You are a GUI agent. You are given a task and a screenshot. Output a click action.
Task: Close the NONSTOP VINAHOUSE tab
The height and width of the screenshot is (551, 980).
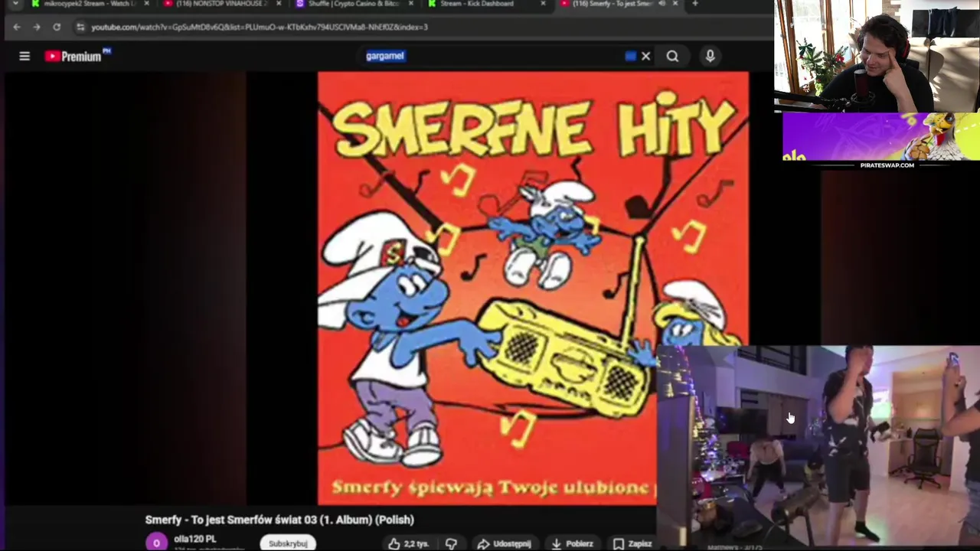279,4
